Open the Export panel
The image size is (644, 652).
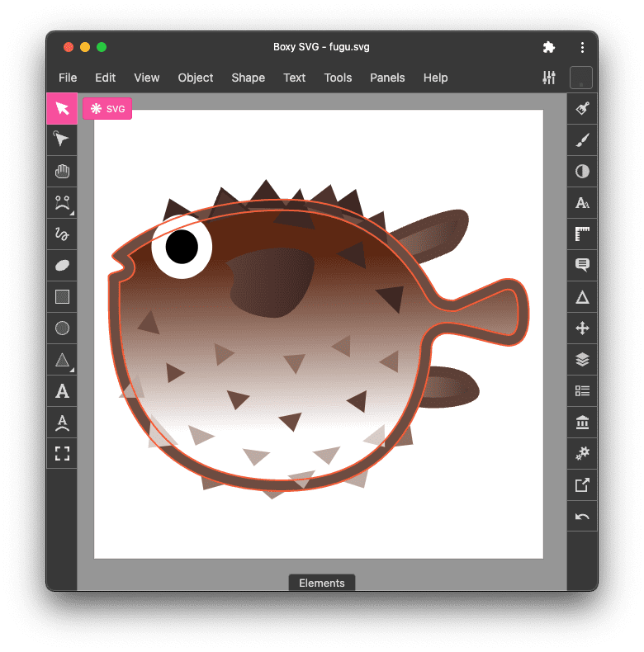coord(582,485)
